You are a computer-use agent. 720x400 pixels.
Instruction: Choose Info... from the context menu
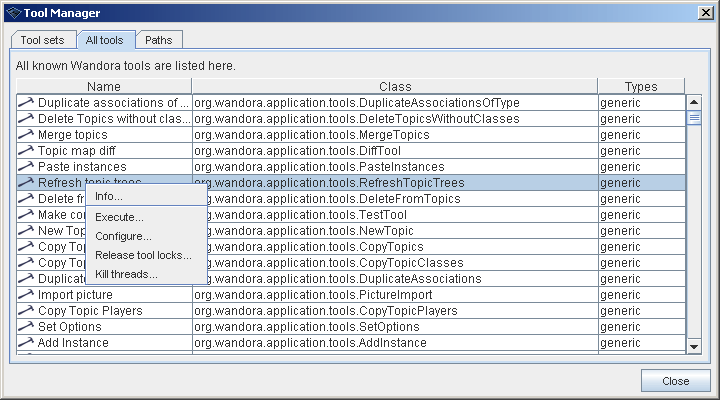click(x=110, y=196)
